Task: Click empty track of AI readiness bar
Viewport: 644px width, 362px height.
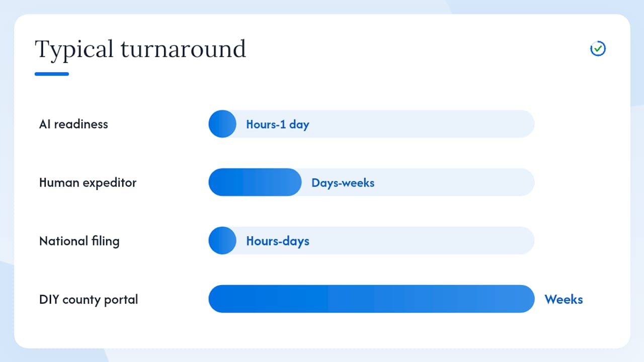Action: pos(423,124)
